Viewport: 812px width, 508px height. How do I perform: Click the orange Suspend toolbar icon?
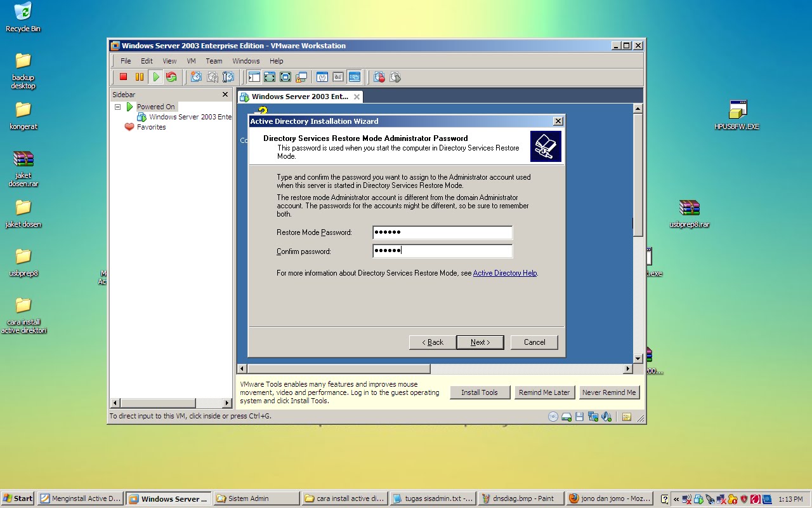pyautogui.click(x=140, y=77)
